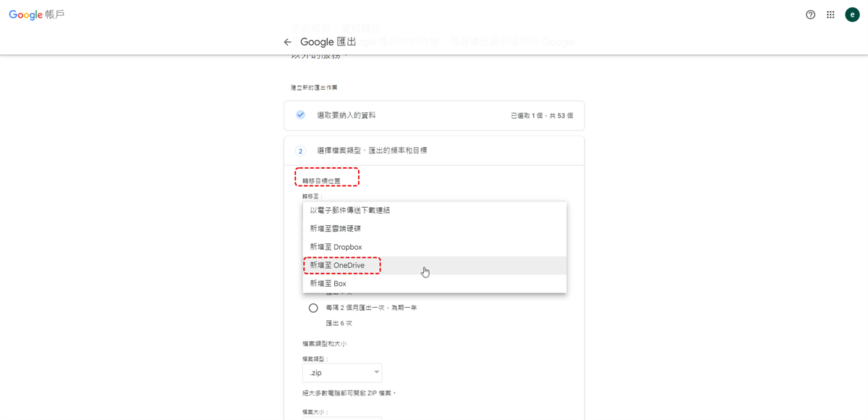Open the Google apps grid icon
This screenshot has width=868, height=420.
830,14
